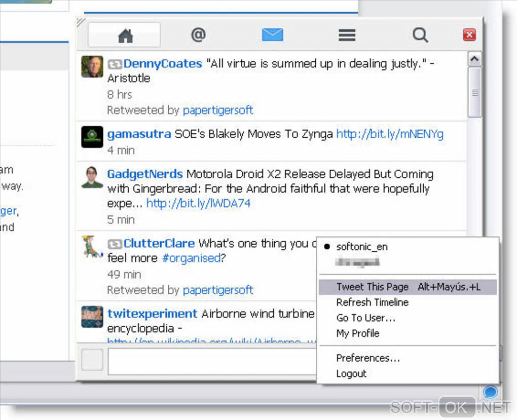
Task: Open the lists menu icon
Action: coord(347,35)
